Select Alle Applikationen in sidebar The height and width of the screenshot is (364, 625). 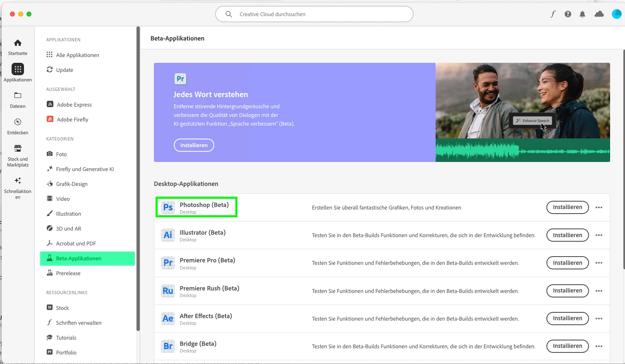87,55
